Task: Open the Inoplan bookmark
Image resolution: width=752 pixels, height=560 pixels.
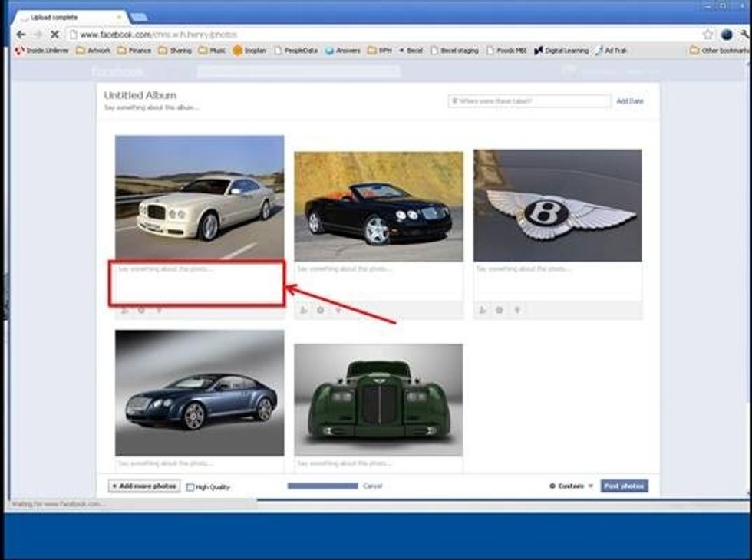Action: 249,51
